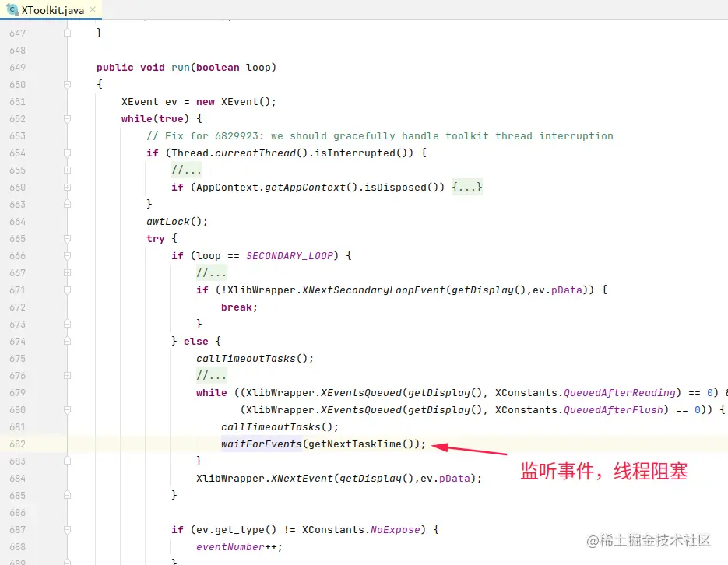
Task: Click 'XNextEvent' call on line 684
Action: click(302, 479)
